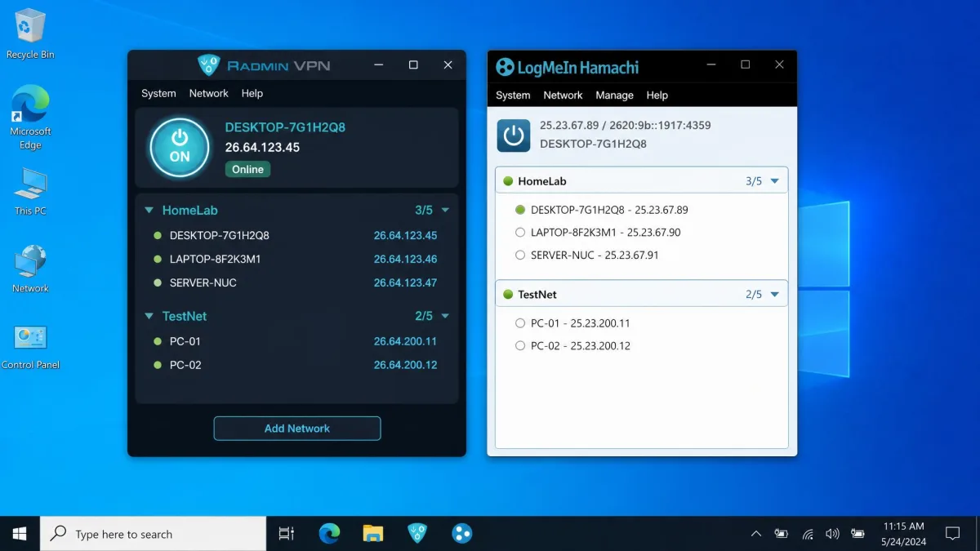This screenshot has height=551, width=980.
Task: Launch Microsoft Edge from the taskbar
Action: click(329, 534)
